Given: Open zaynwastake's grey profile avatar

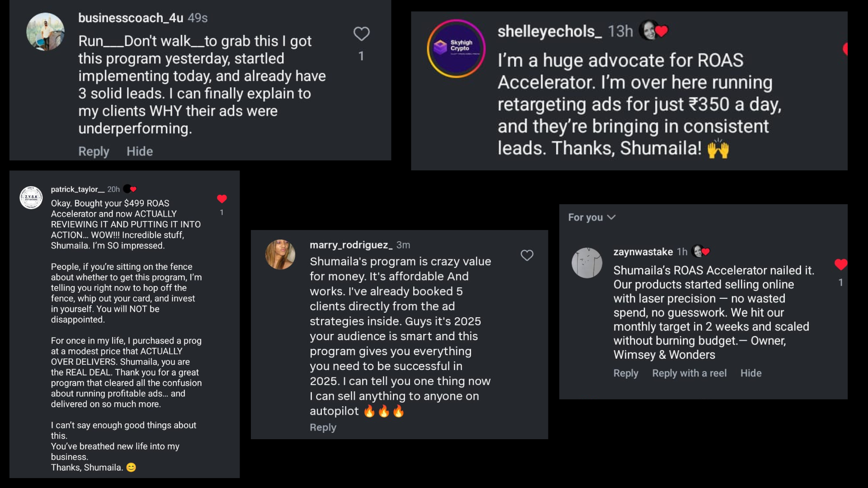Looking at the screenshot, I should pyautogui.click(x=587, y=263).
